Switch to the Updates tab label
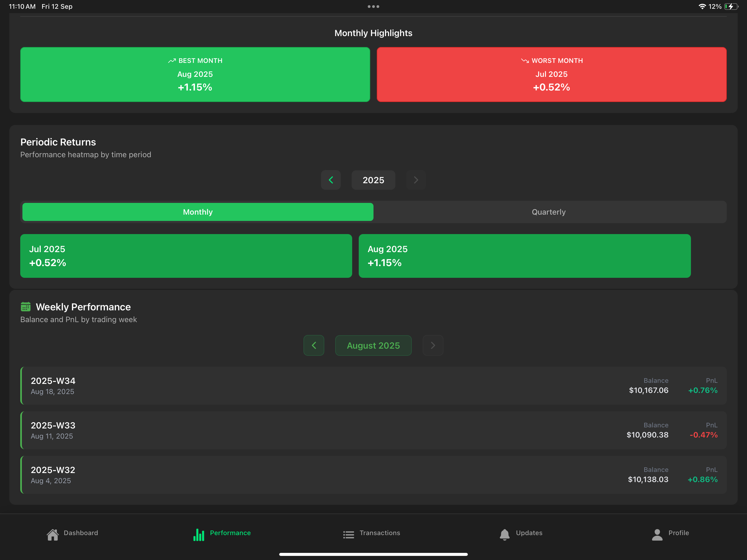The image size is (747, 560). click(x=529, y=533)
